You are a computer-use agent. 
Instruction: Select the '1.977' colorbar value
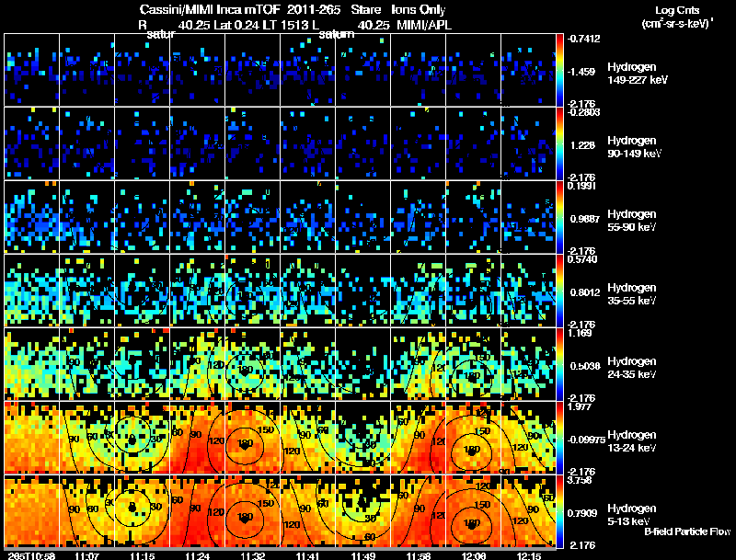pos(581,406)
